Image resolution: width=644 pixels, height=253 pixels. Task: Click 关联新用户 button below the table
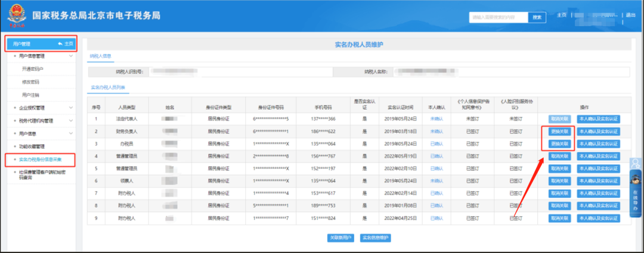pyautogui.click(x=340, y=238)
